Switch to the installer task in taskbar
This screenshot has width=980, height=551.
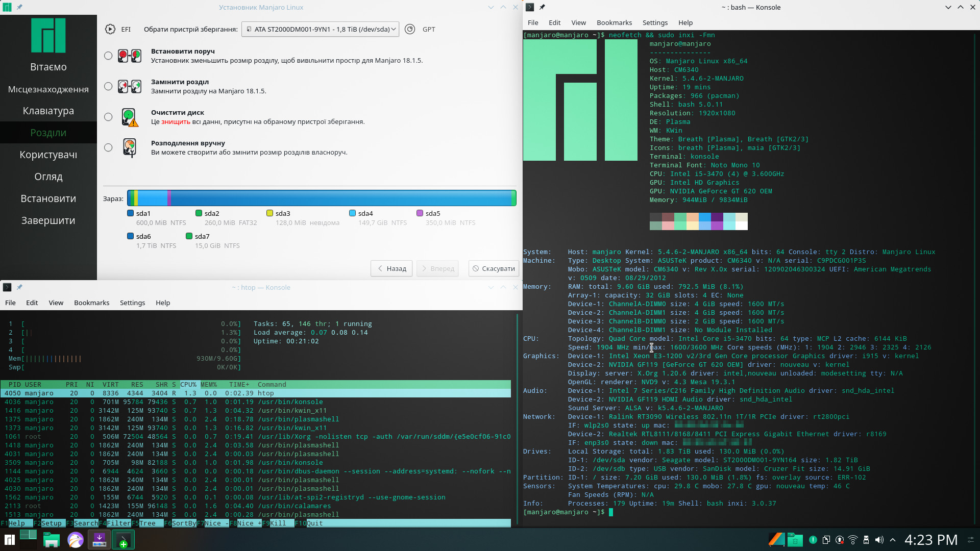(x=99, y=540)
